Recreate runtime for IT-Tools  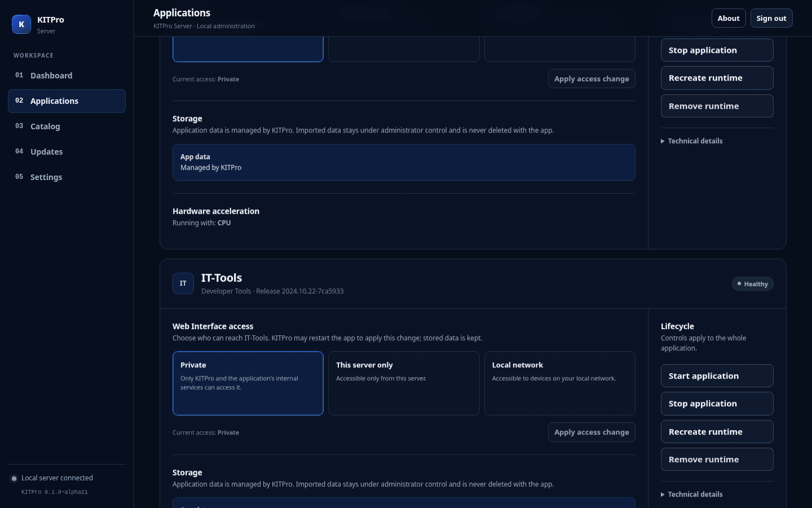tap(717, 432)
